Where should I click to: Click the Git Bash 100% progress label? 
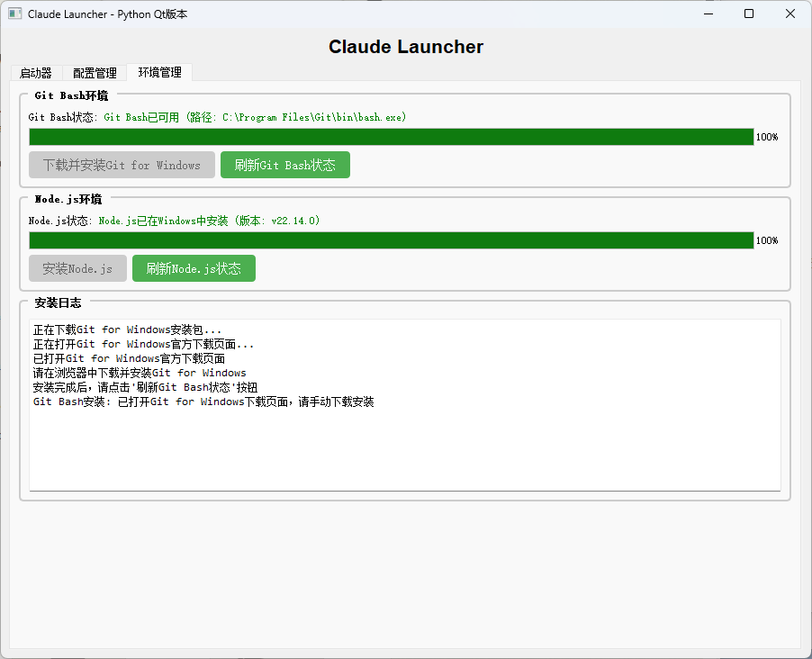pos(767,137)
